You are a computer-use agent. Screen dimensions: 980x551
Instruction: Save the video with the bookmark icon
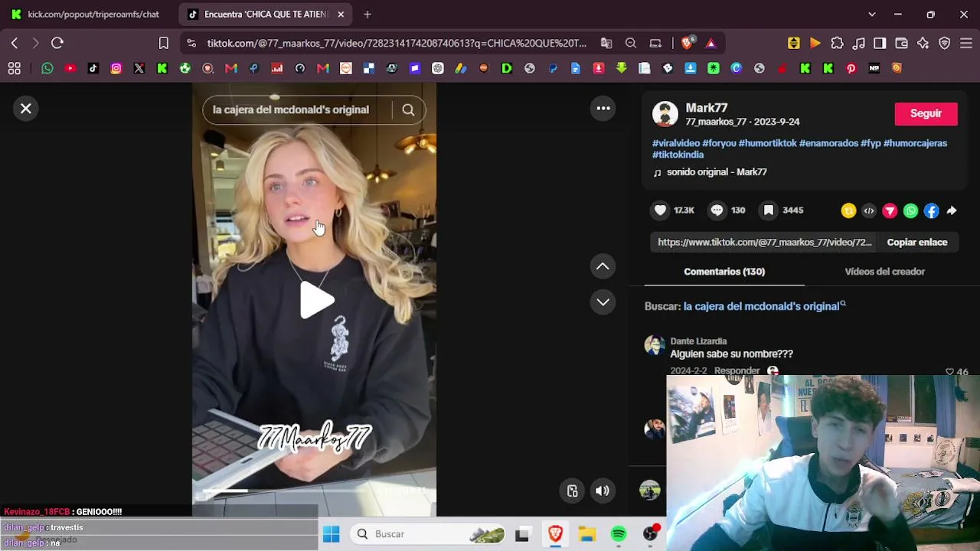pos(769,210)
